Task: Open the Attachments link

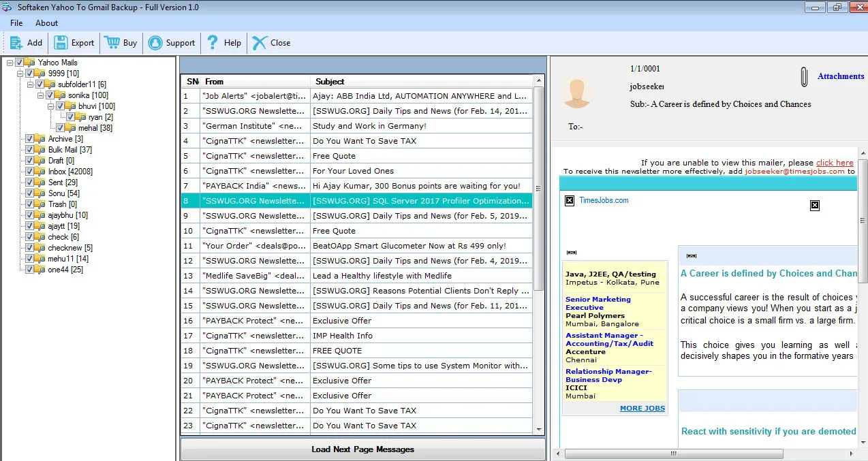Action: (x=841, y=76)
